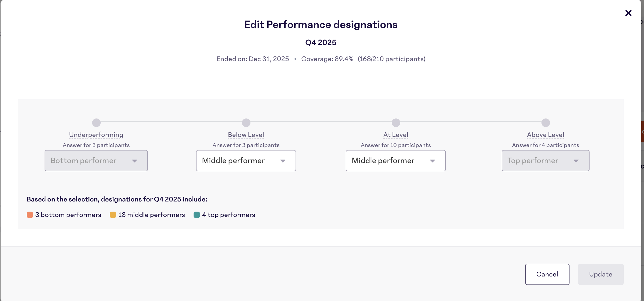644x301 pixels.
Task: Click the orange bottom performers legend dot
Action: click(x=30, y=215)
